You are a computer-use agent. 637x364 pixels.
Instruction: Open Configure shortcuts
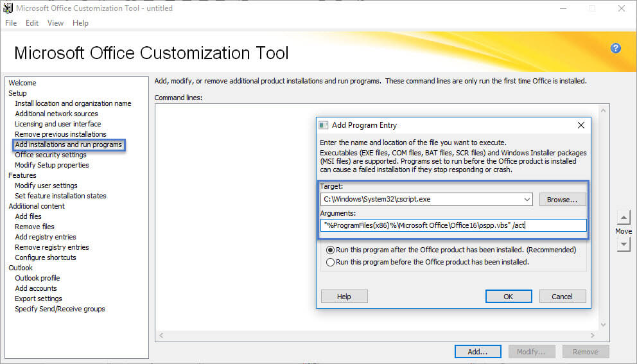pos(46,257)
